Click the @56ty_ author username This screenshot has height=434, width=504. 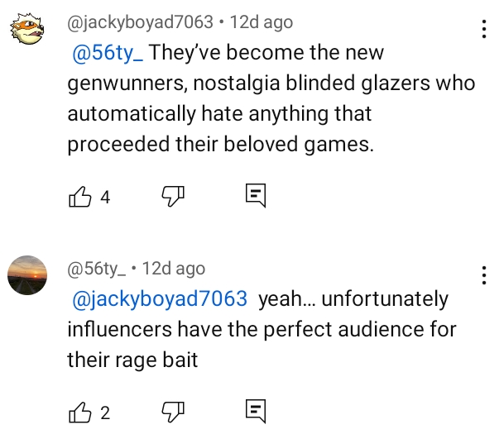96,269
